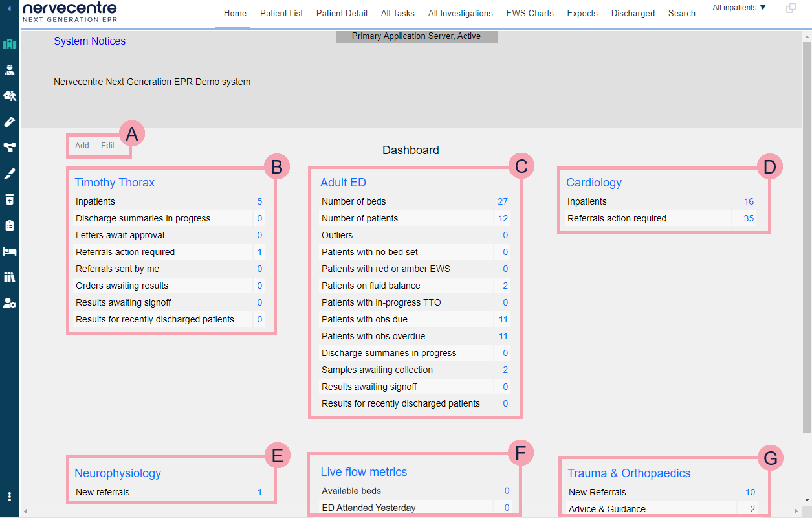Click the user settings gear icon in sidebar
The width and height of the screenshot is (812, 518).
[x=10, y=303]
